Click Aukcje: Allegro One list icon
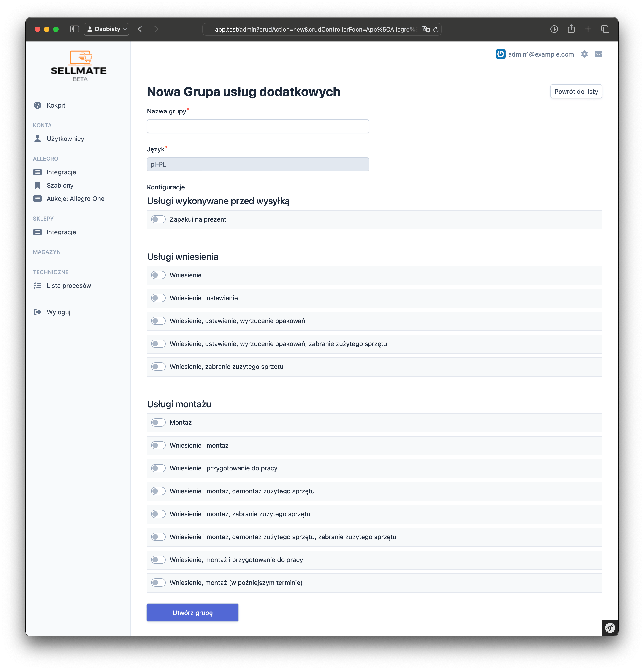The width and height of the screenshot is (644, 670). [x=38, y=199]
